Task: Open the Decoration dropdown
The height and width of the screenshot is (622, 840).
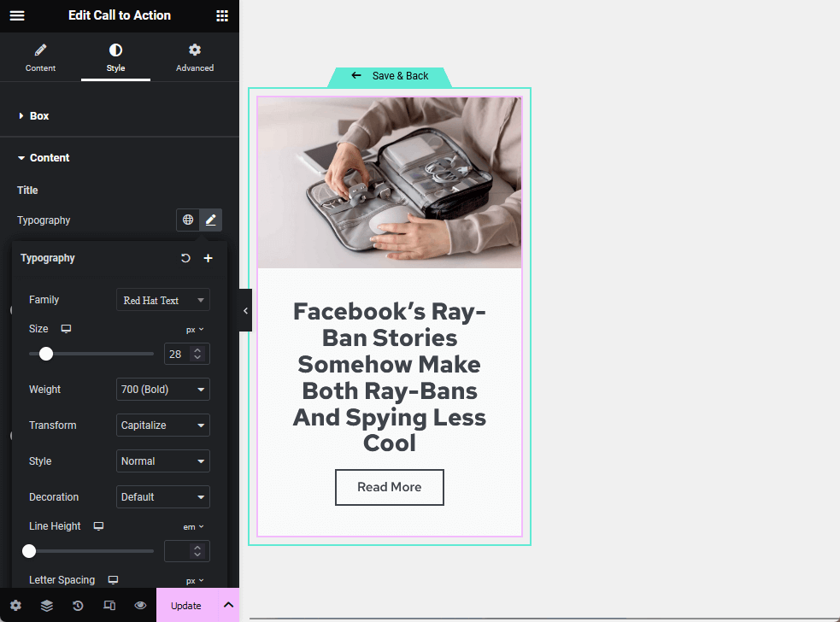Action: coord(163,497)
